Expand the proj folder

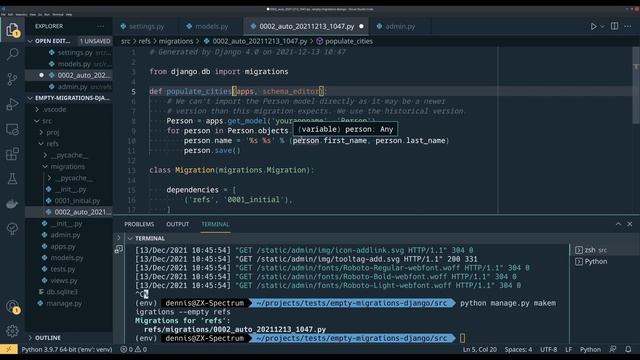pyautogui.click(x=69, y=132)
